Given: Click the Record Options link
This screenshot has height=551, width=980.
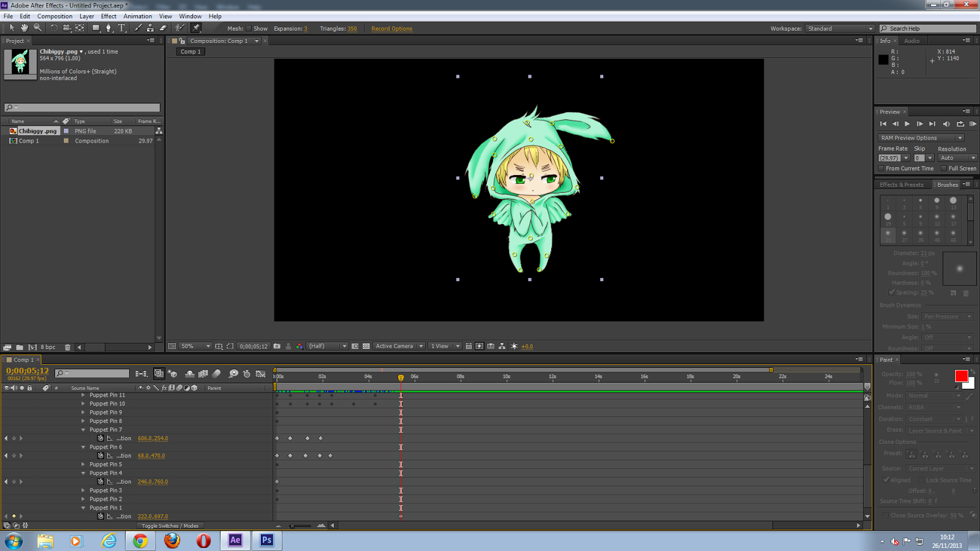Looking at the screenshot, I should tap(391, 28).
